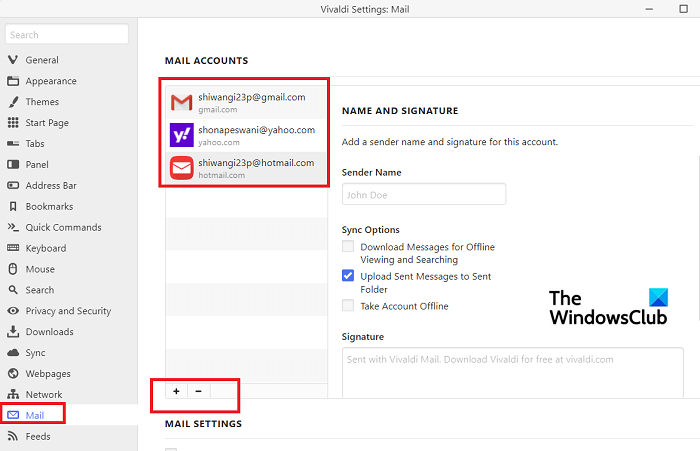Viewport: 700px width, 451px height.
Task: Open Bookmarks settings label
Action: (49, 206)
